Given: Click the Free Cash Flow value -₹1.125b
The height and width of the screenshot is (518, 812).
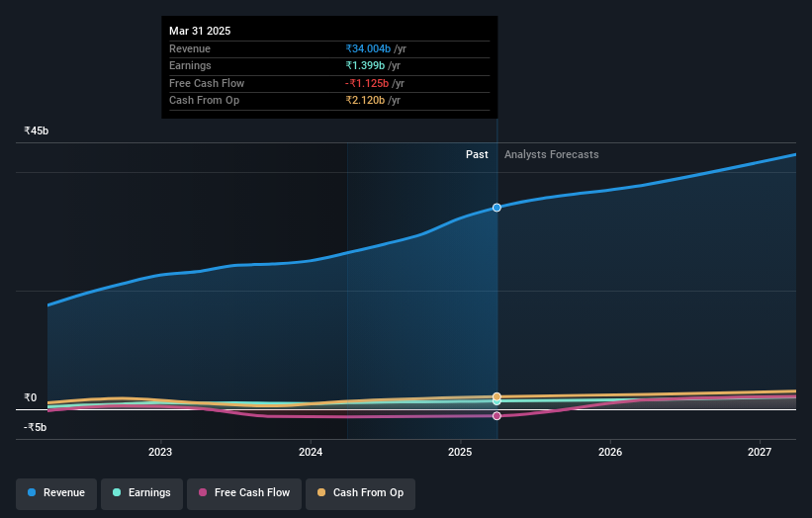Looking at the screenshot, I should tap(367, 83).
